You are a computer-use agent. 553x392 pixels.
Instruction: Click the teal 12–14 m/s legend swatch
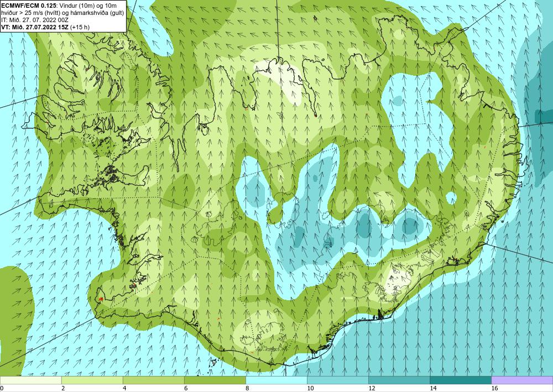point(399,380)
